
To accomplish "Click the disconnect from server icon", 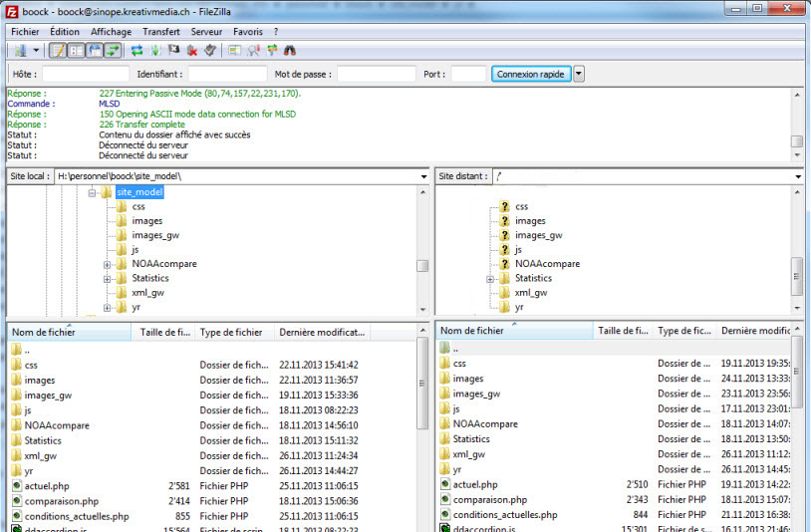I will 192,50.
